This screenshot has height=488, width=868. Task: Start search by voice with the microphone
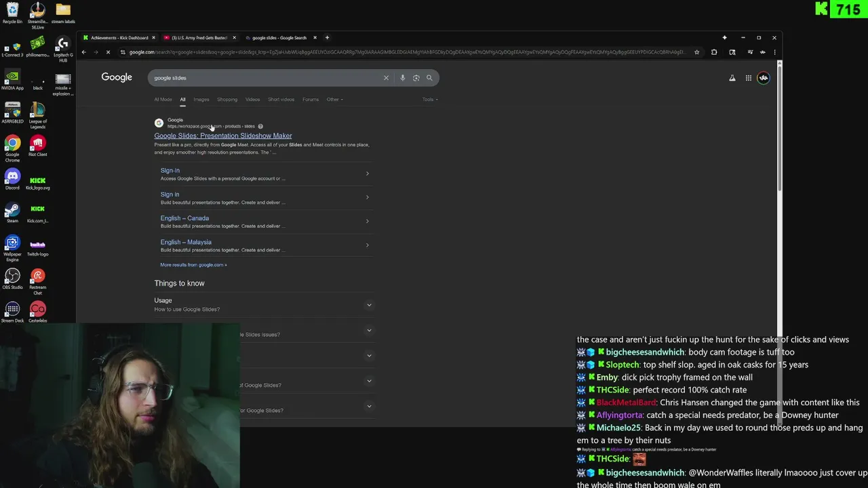pyautogui.click(x=403, y=78)
